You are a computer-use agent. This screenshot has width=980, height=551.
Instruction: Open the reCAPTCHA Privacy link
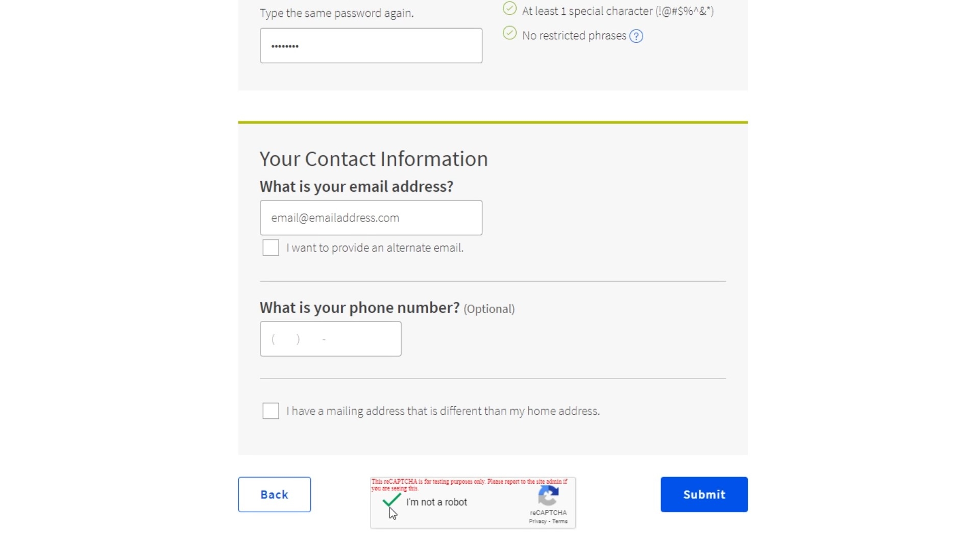537,521
